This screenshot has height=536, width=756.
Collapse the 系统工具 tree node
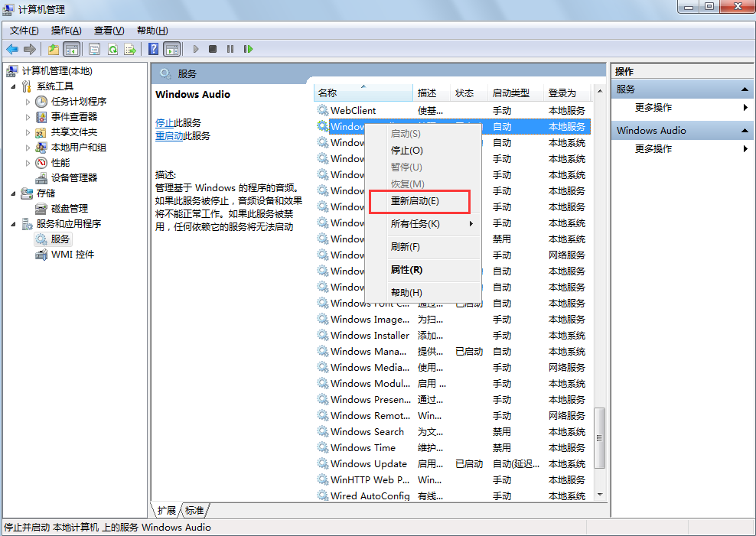point(14,86)
